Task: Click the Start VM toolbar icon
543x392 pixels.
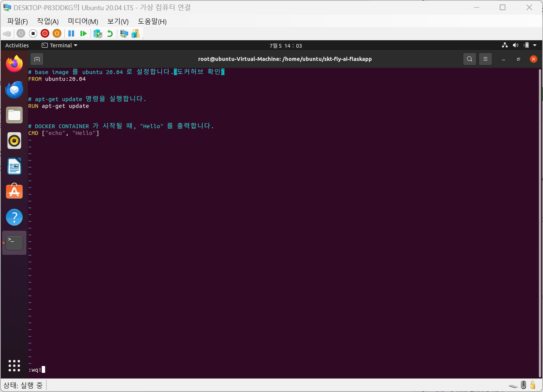Action: [21, 33]
